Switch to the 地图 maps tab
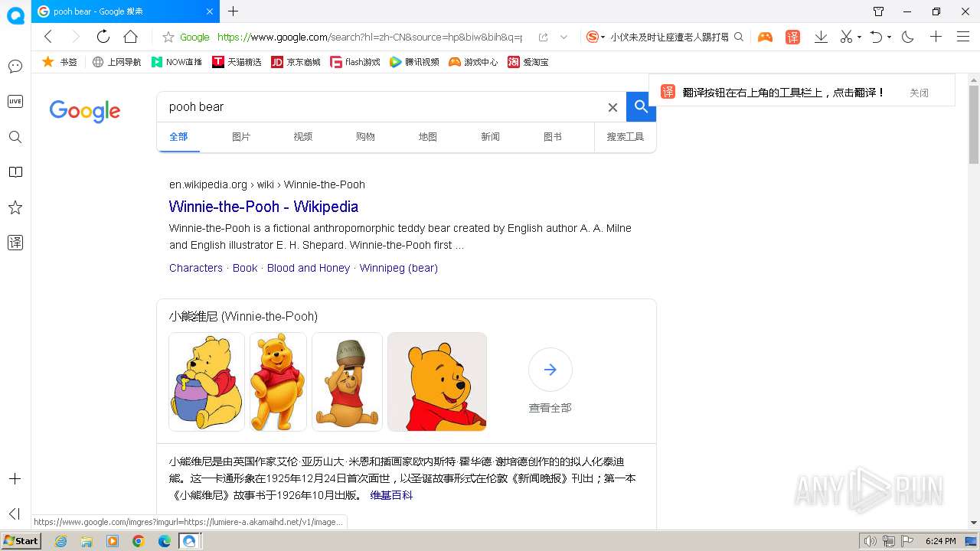980x551 pixels. click(428, 137)
